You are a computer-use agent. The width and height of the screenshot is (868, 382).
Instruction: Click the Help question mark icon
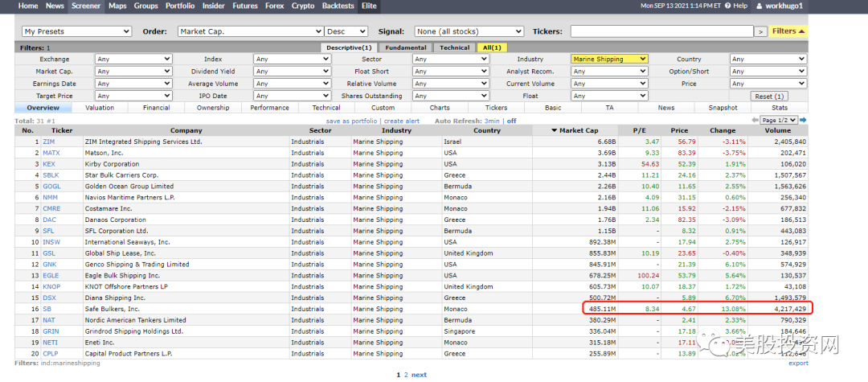tap(728, 6)
